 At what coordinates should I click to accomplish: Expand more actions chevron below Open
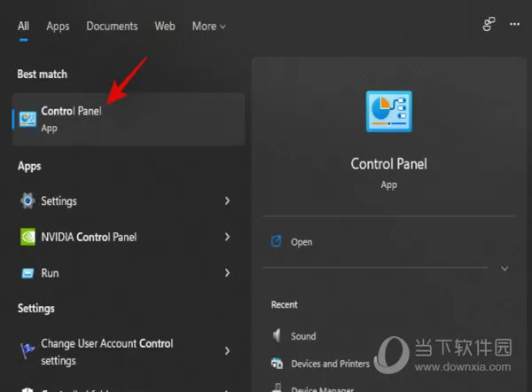pos(505,269)
